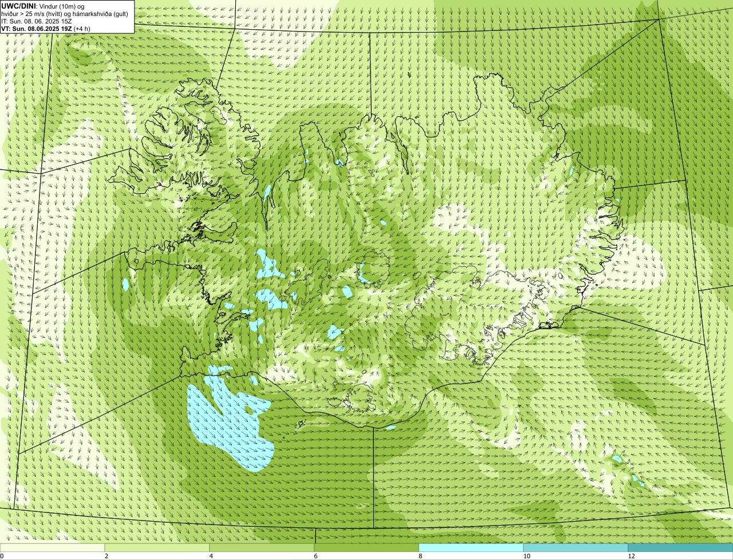The image size is (733, 560).
Task: Click the 6–8 m/s dark green swatch
Action: pos(367,547)
